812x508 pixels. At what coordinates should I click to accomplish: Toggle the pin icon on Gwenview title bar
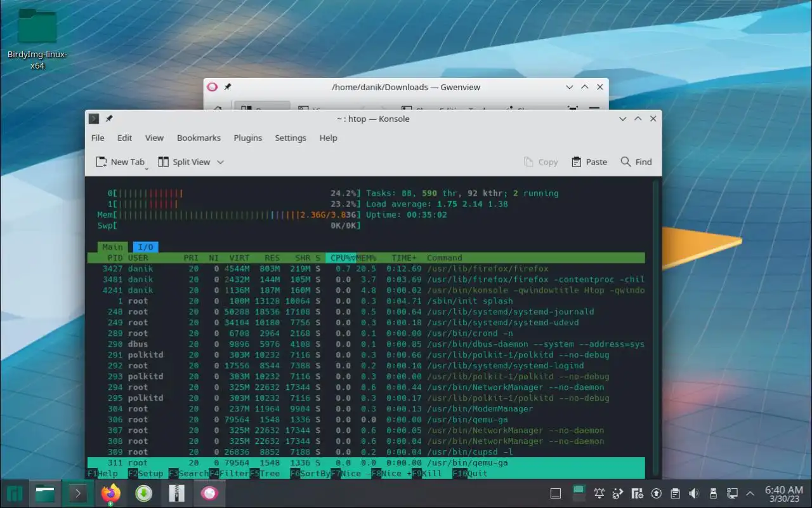point(228,87)
